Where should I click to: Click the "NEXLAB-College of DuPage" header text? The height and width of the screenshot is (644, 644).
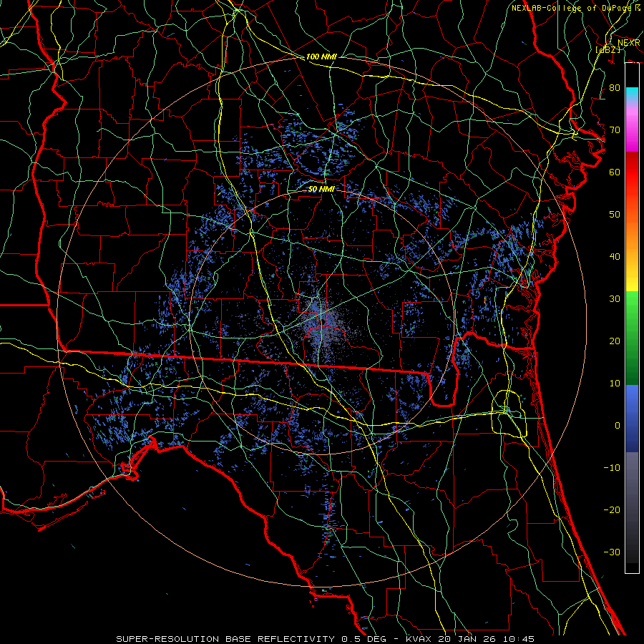click(x=571, y=8)
